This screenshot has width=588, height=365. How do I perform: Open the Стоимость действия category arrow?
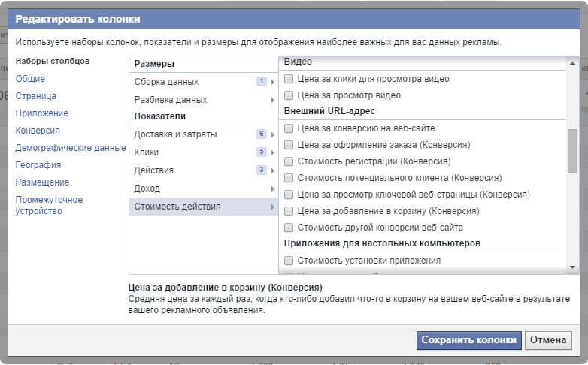point(272,207)
